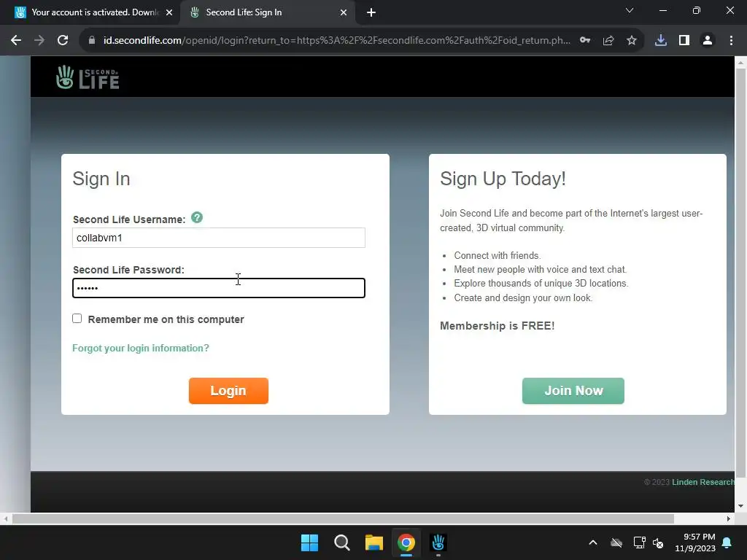The image size is (747, 560).
Task: Open Chrome downloads icon
Action: 661,41
